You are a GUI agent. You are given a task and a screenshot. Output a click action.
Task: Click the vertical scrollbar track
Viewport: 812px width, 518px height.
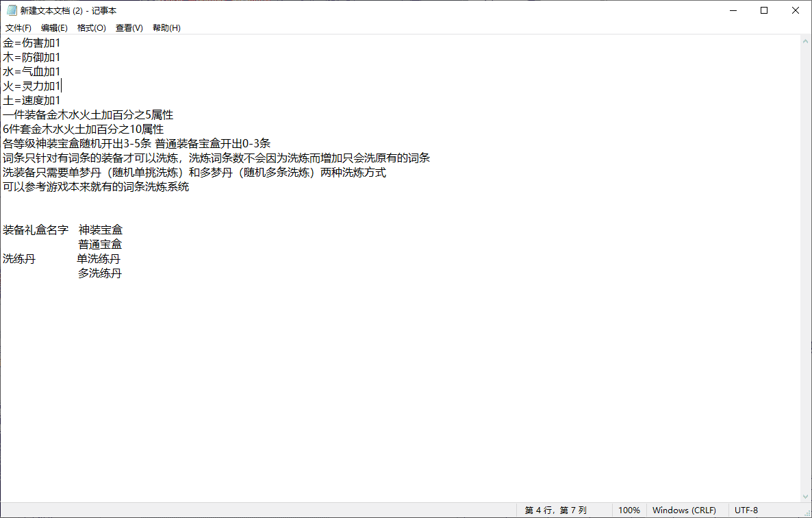806,274
